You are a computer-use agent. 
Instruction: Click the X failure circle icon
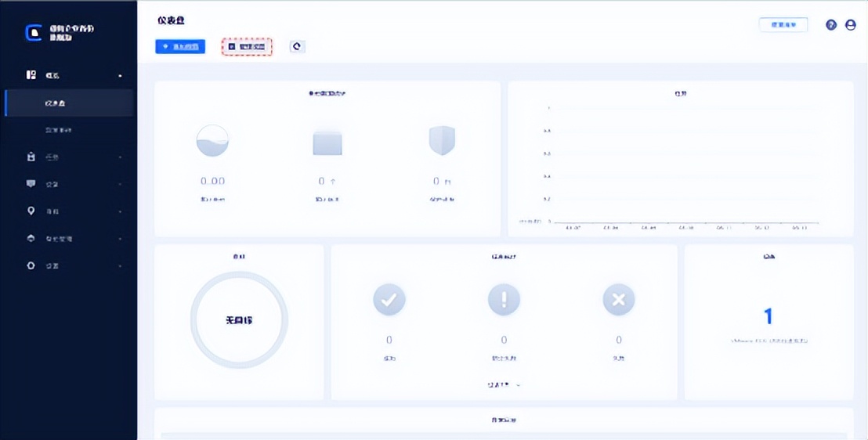(618, 300)
